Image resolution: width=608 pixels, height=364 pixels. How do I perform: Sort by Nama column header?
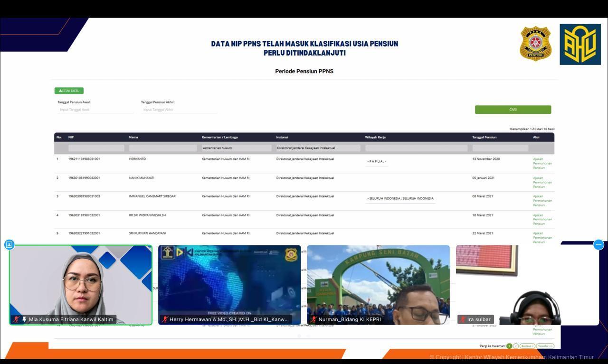point(133,137)
